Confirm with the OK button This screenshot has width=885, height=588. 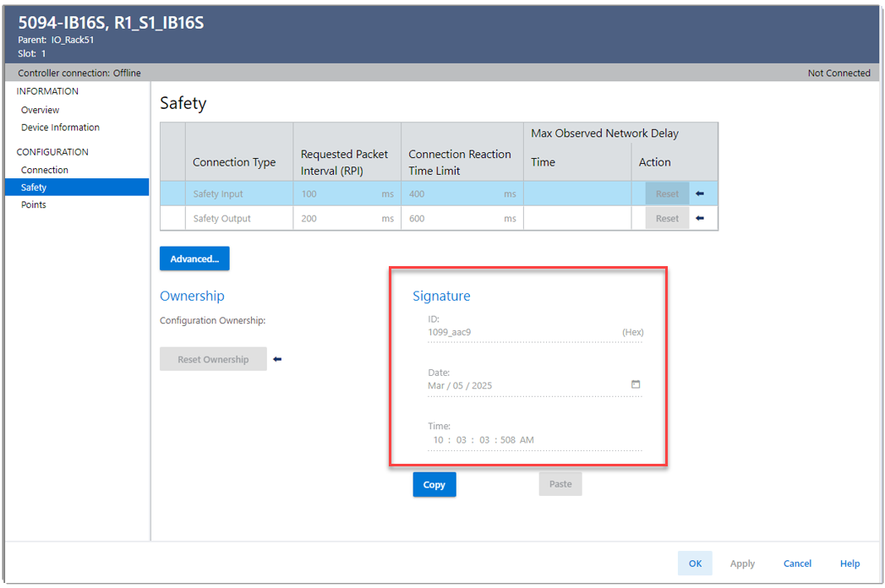[695, 563]
